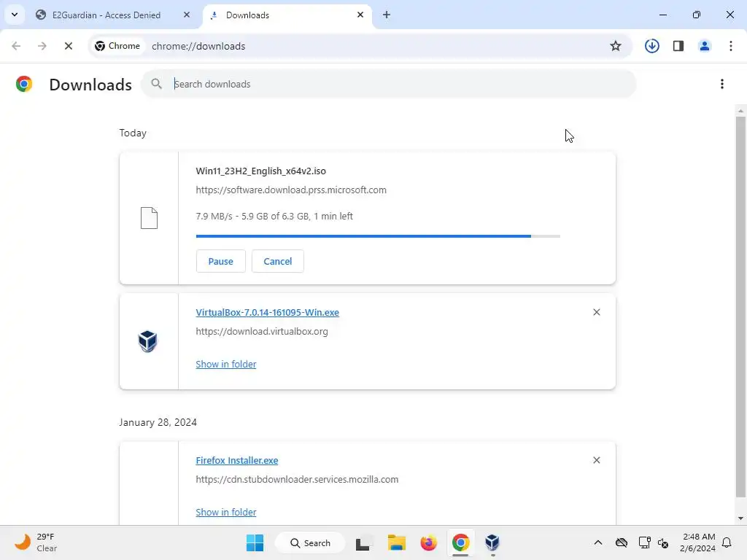Image resolution: width=747 pixels, height=560 pixels.
Task: Expand hidden system tray icons chevron
Action: 598,542
